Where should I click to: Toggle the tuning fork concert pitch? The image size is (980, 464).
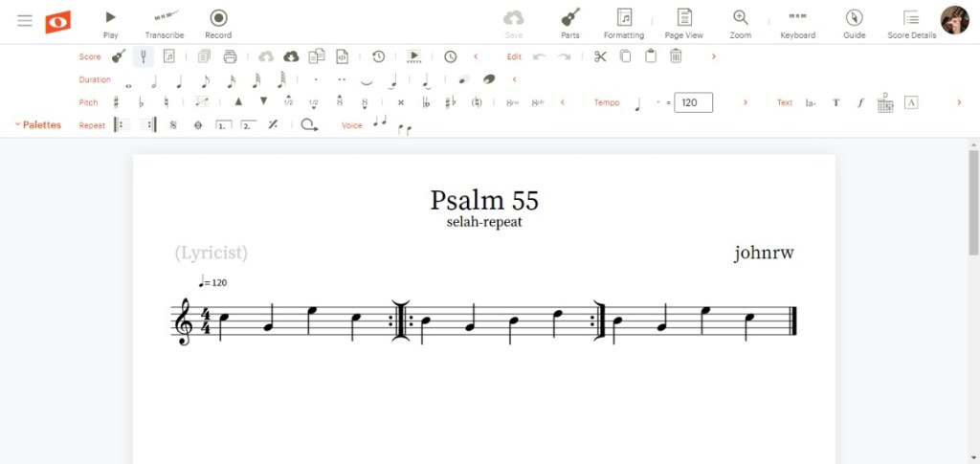pyautogui.click(x=144, y=56)
